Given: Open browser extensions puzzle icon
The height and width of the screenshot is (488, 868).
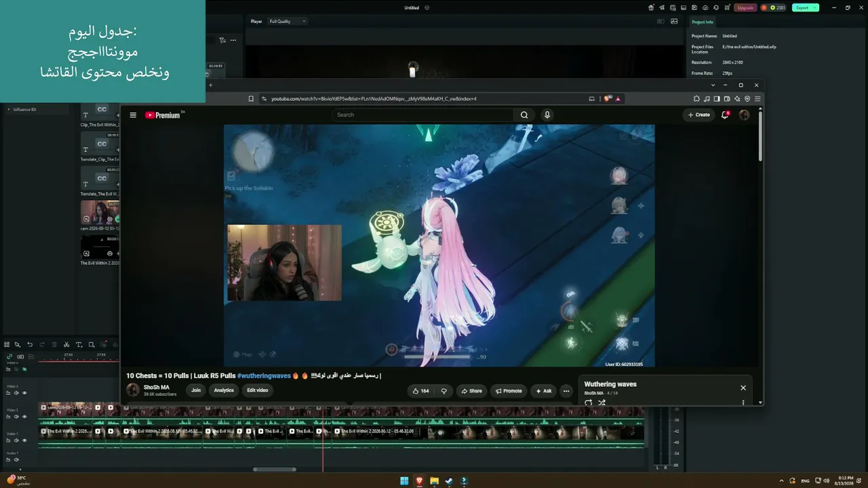Looking at the screenshot, I should point(696,99).
